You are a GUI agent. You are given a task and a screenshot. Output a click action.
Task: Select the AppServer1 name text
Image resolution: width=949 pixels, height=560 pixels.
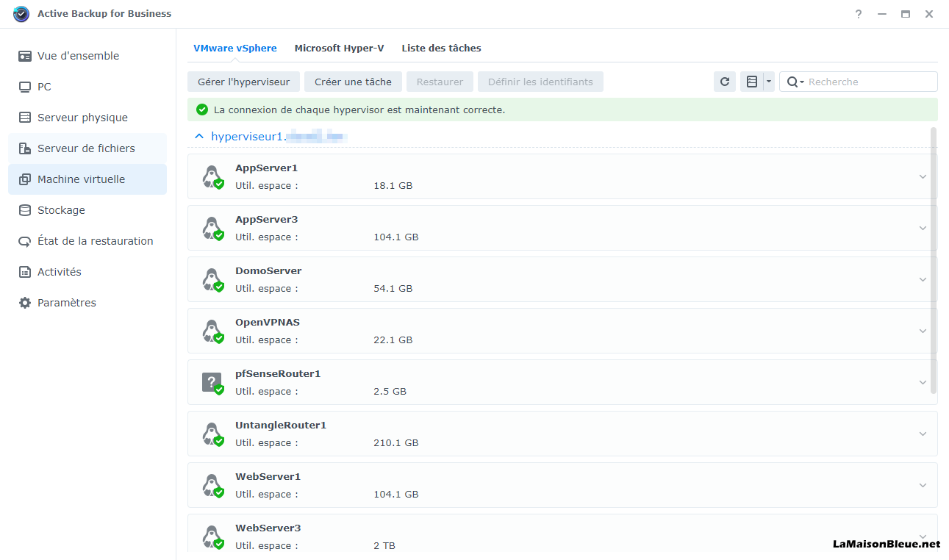[x=266, y=168]
